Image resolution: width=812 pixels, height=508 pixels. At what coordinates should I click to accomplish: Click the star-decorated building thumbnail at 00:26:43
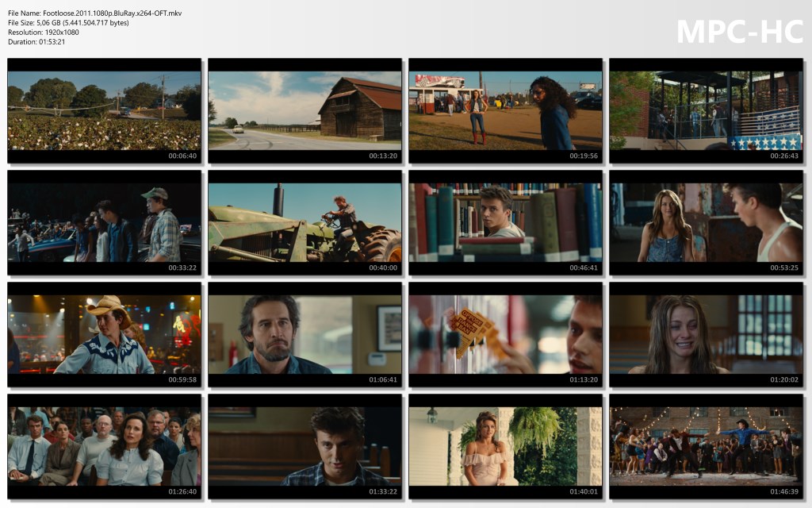tap(706, 110)
